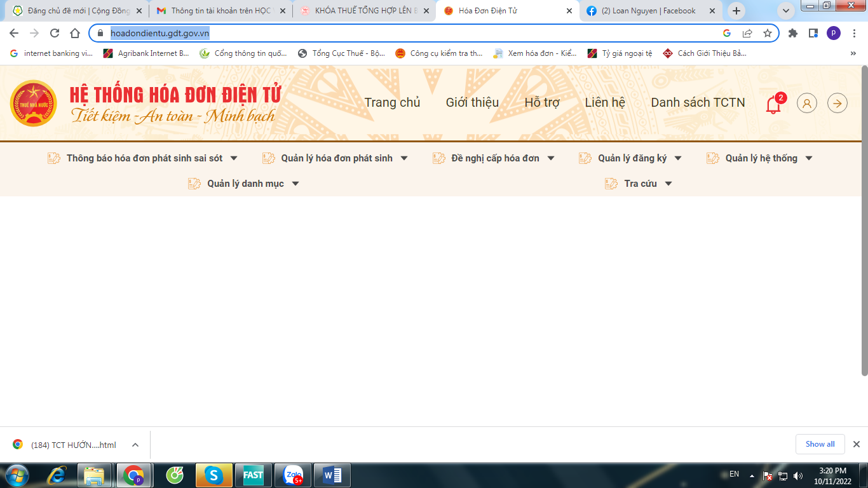Go to Trang chủ page
Viewport: 868px width, 488px height.
coord(392,103)
